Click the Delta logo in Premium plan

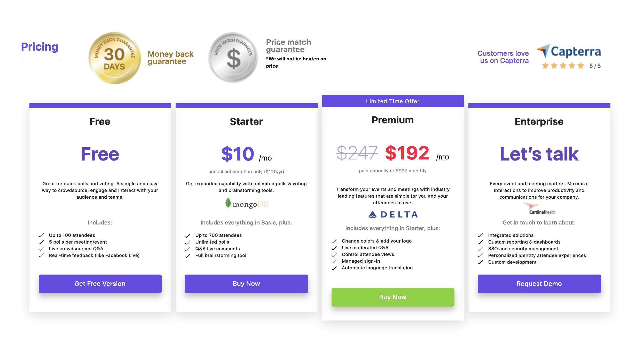(x=393, y=214)
